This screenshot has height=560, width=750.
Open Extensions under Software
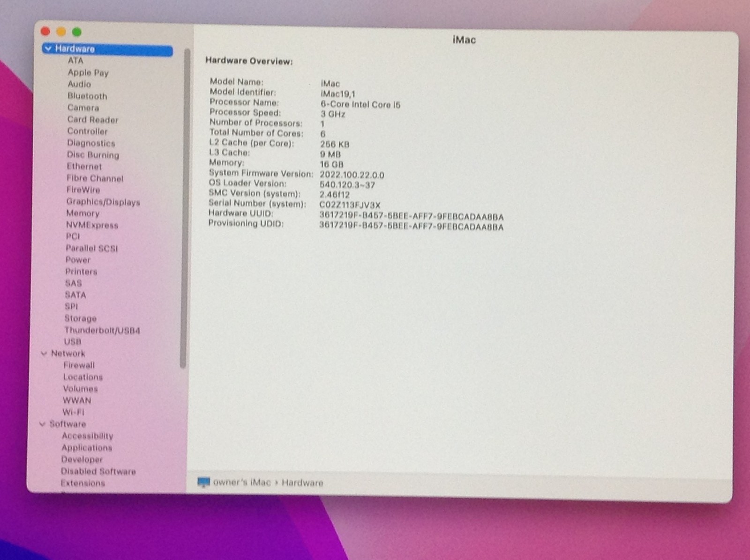click(83, 483)
